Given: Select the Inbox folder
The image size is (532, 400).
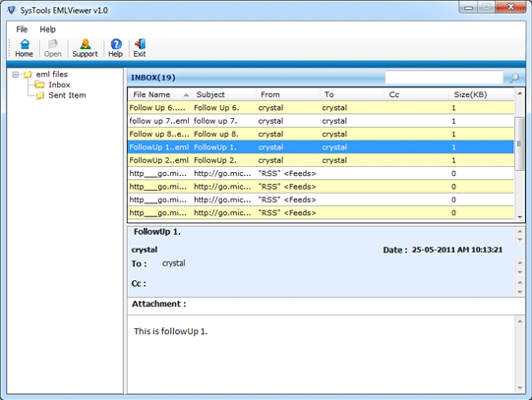Looking at the screenshot, I should point(59,85).
